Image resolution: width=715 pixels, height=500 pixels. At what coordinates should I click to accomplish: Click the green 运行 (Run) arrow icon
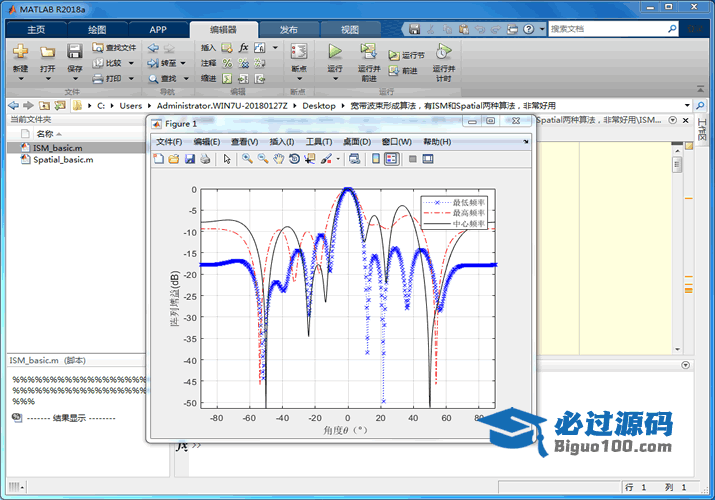(x=335, y=52)
